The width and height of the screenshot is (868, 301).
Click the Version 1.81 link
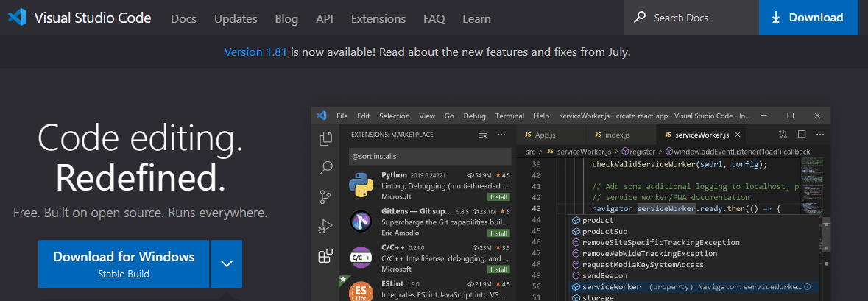255,52
